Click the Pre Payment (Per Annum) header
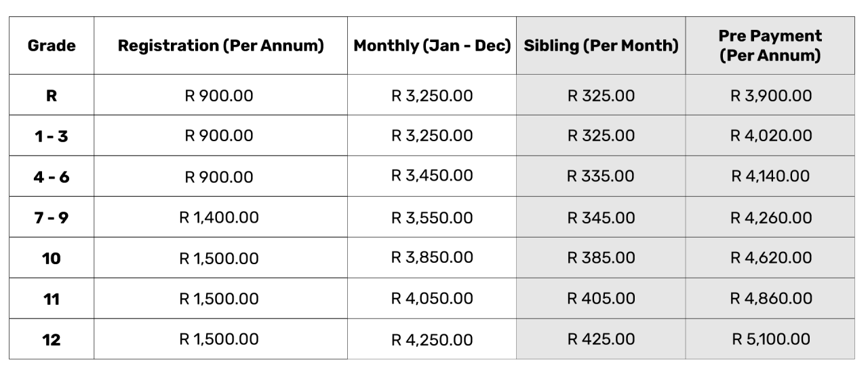This screenshot has width=868, height=370. (x=770, y=45)
